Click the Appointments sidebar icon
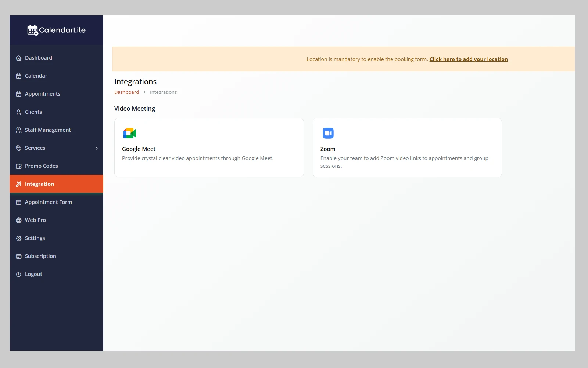The width and height of the screenshot is (588, 368). pyautogui.click(x=19, y=94)
